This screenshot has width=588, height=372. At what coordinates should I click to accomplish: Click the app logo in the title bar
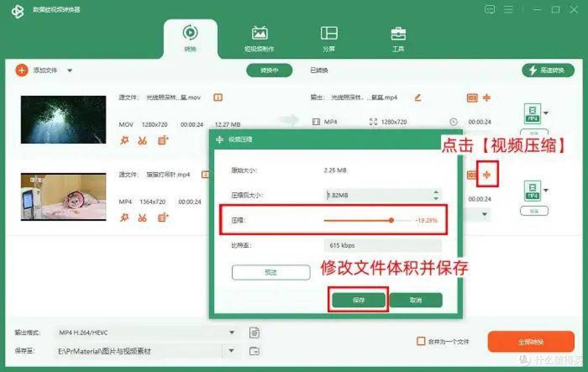point(17,11)
